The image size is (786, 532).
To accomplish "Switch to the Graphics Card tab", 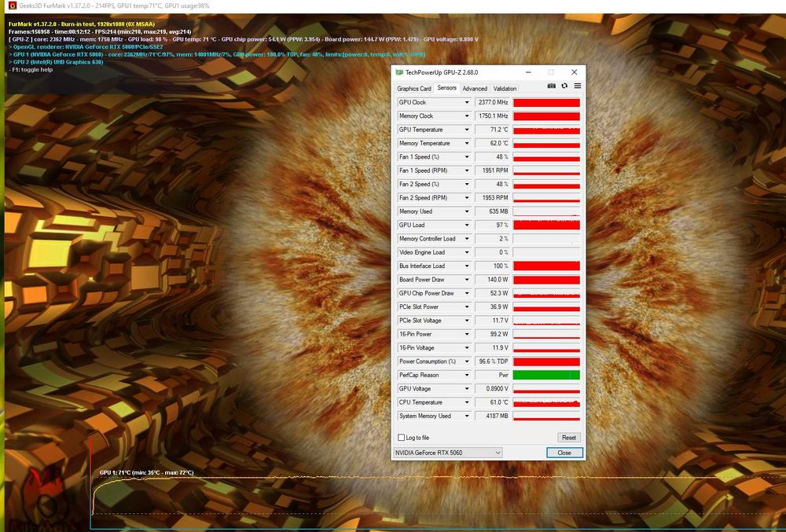I will coord(414,89).
